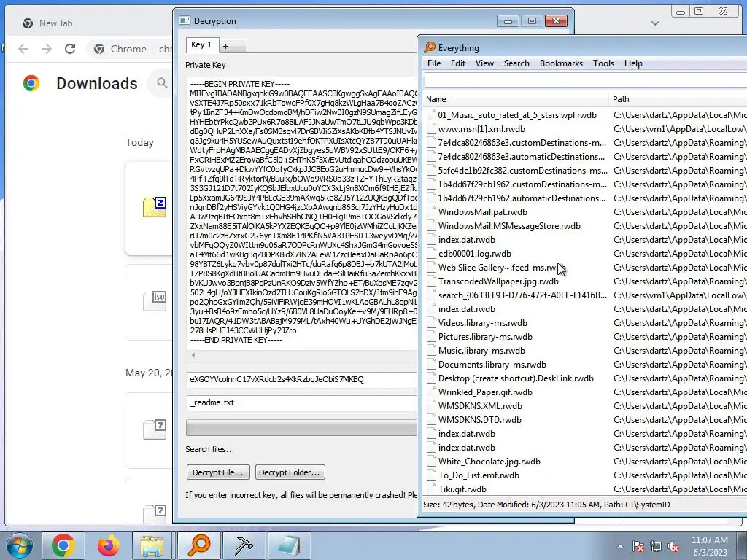The image size is (747, 560).
Task: Go forward in Chrome with forward arrow
Action: (x=47, y=49)
